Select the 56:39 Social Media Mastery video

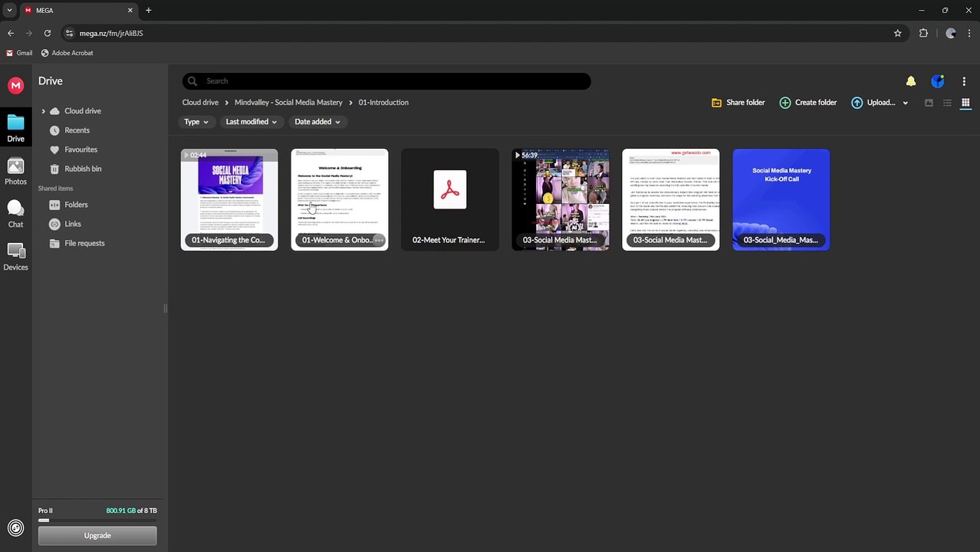tap(561, 199)
